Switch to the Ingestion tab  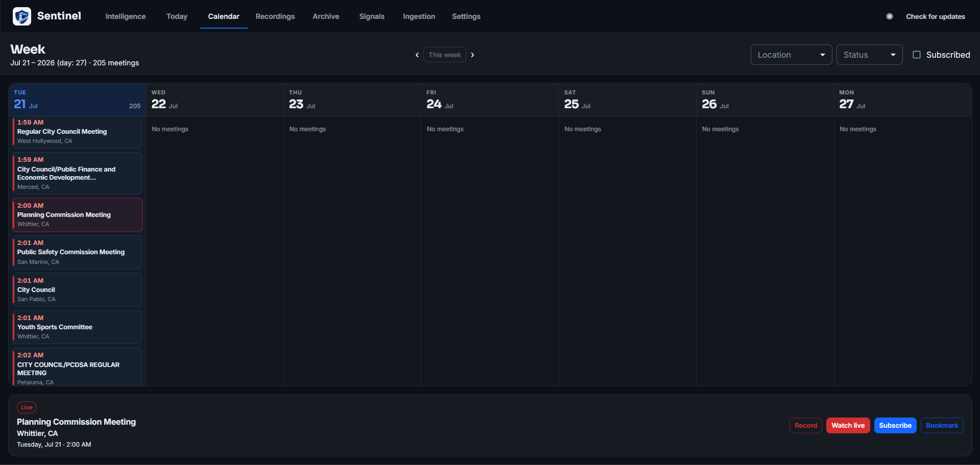419,16
